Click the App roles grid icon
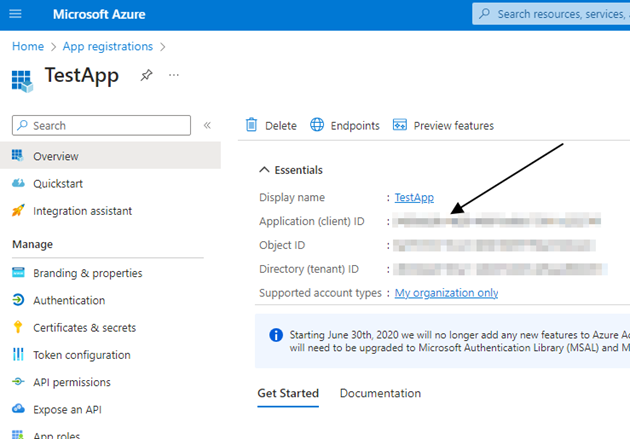The image size is (630, 439). coord(18,435)
